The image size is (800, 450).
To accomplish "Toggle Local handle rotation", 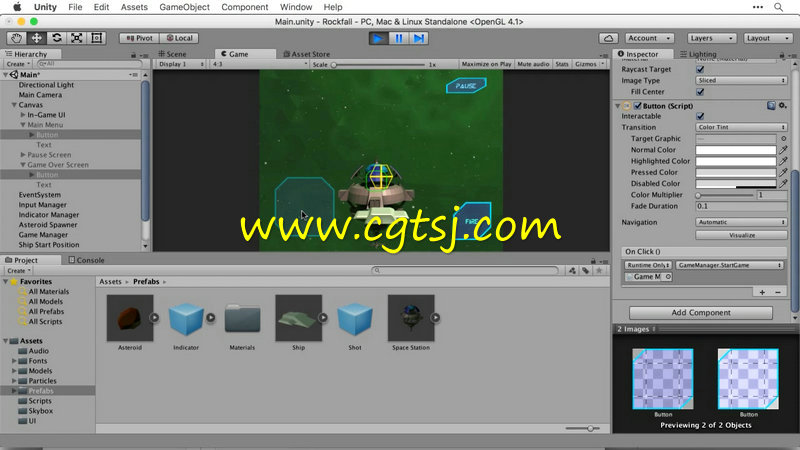I will click(180, 38).
